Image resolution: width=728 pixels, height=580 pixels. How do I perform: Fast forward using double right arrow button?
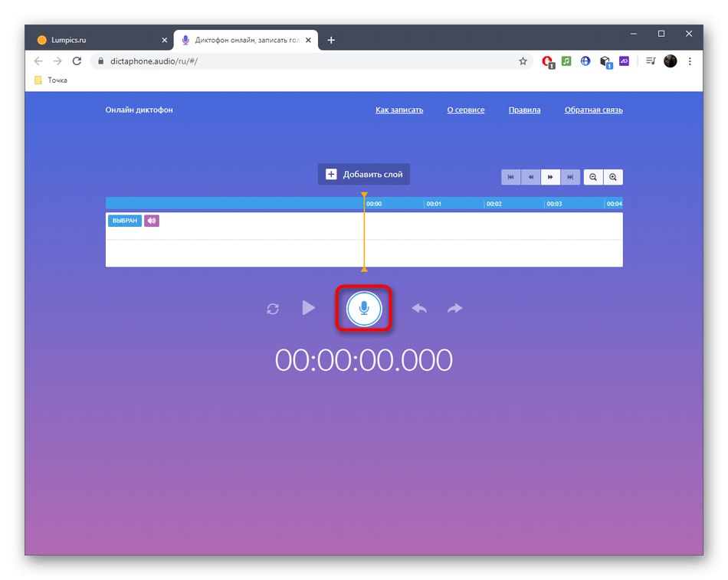[x=550, y=177]
